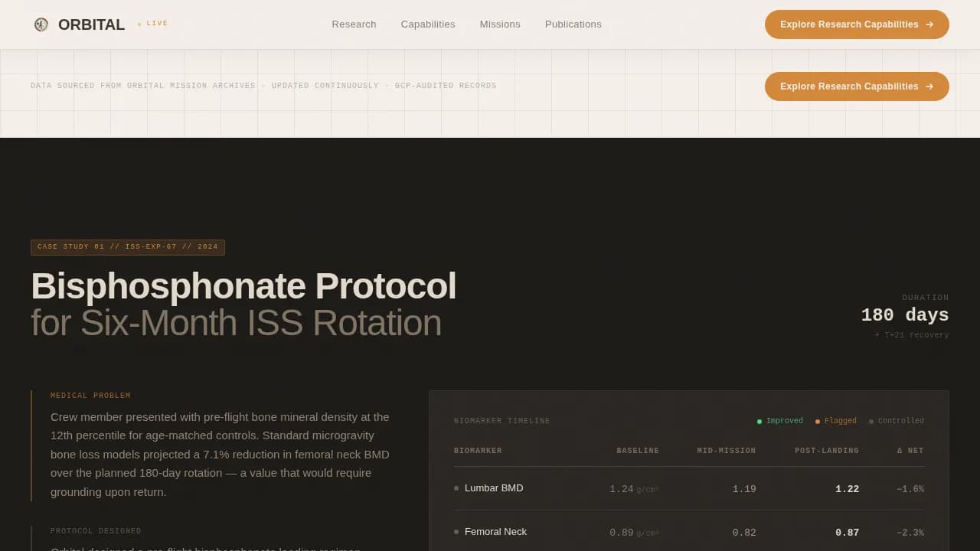Click the arrow icon in the second Explore button

pos(929,86)
